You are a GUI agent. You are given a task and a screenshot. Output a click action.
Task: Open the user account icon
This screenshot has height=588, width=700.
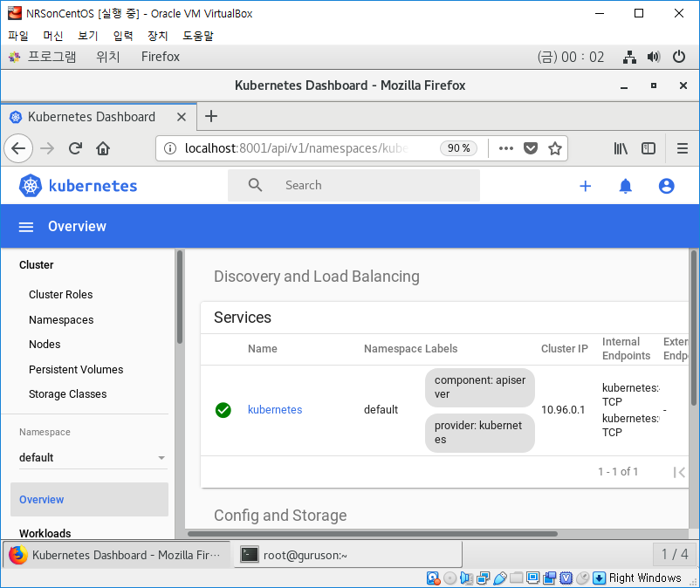click(x=666, y=186)
